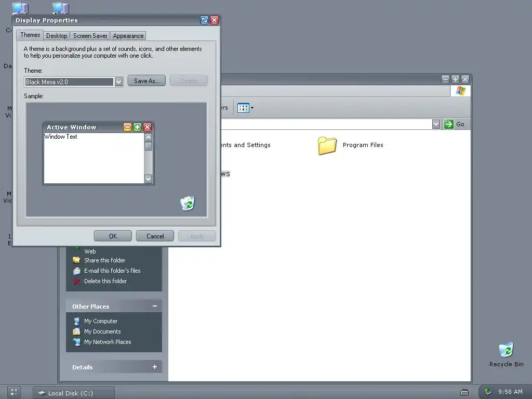Click the Local Disk (C:) taskbar button
The image size is (532, 399).
(74, 393)
